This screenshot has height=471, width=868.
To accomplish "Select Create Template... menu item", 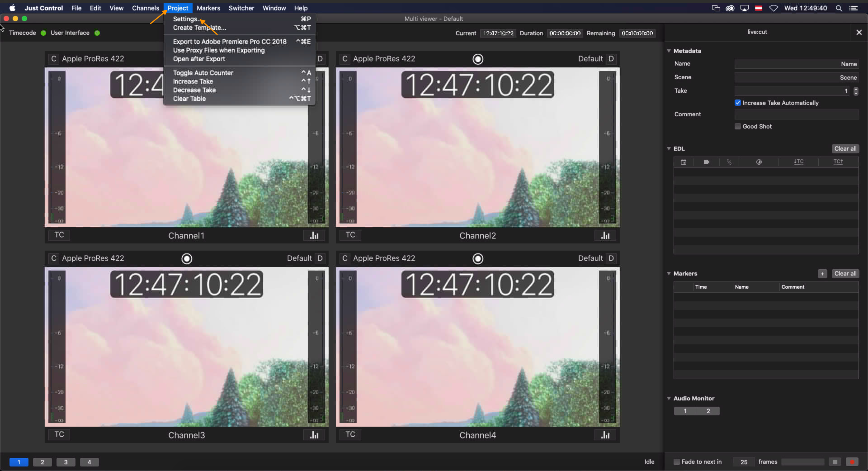I will pos(240,28).
